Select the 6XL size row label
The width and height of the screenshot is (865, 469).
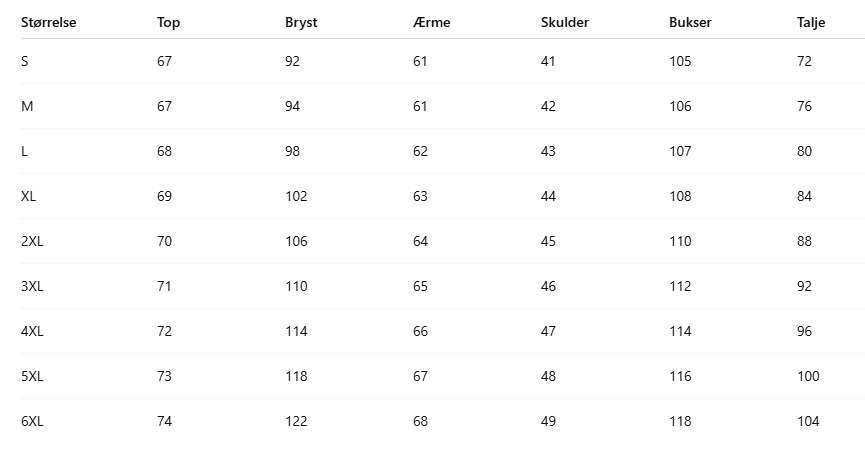pyautogui.click(x=32, y=421)
